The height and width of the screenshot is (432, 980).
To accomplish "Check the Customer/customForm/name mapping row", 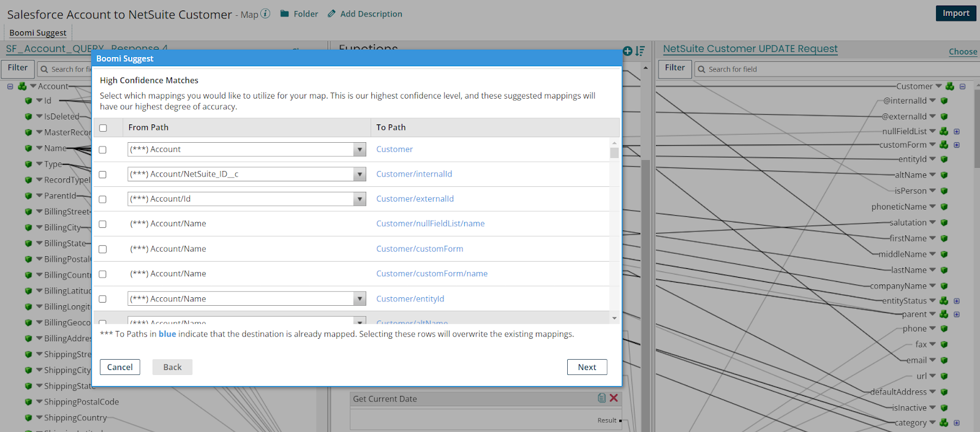I will pyautogui.click(x=103, y=274).
